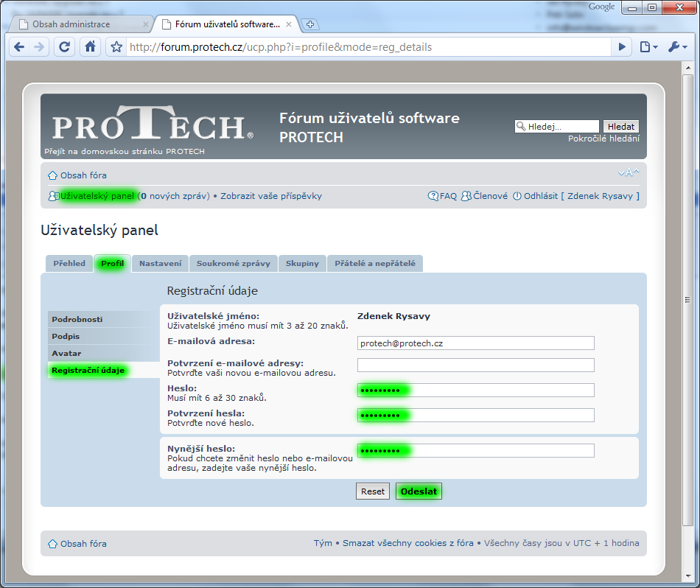700x588 pixels.
Task: Change font size with the A icon
Action: tap(629, 172)
